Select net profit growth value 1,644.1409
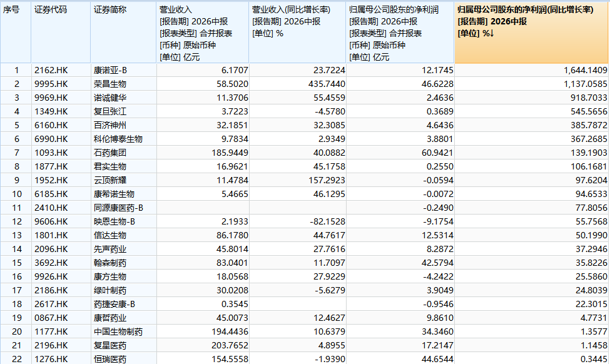 click(586, 71)
